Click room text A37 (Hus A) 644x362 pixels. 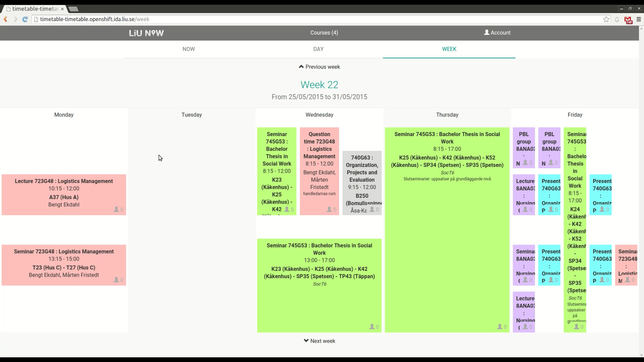[x=64, y=197]
